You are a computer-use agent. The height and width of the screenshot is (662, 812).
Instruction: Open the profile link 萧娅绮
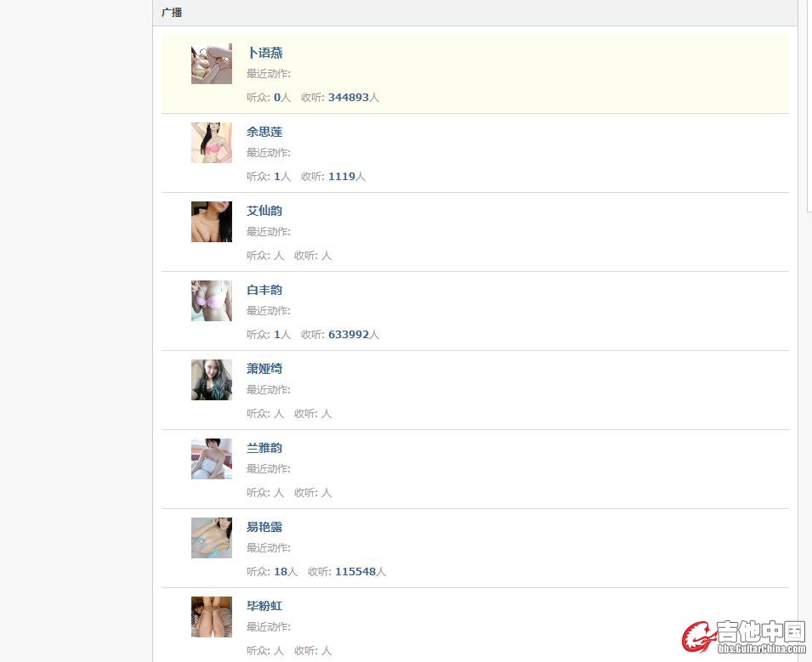click(x=264, y=369)
